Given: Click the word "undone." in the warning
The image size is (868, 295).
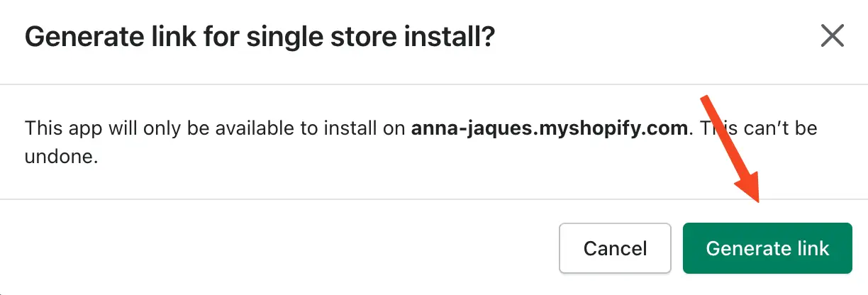Looking at the screenshot, I should [61, 157].
